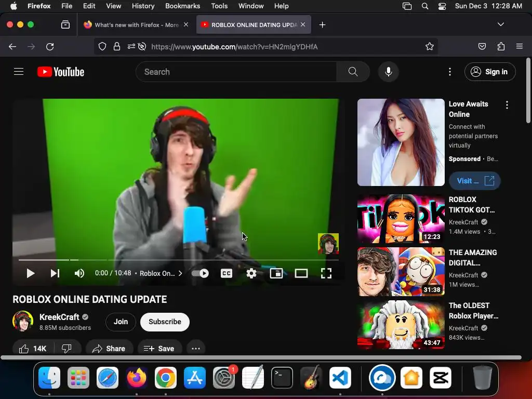Viewport: 532px width, 399px height.
Task: Search with your voice microphone icon
Action: (389, 72)
